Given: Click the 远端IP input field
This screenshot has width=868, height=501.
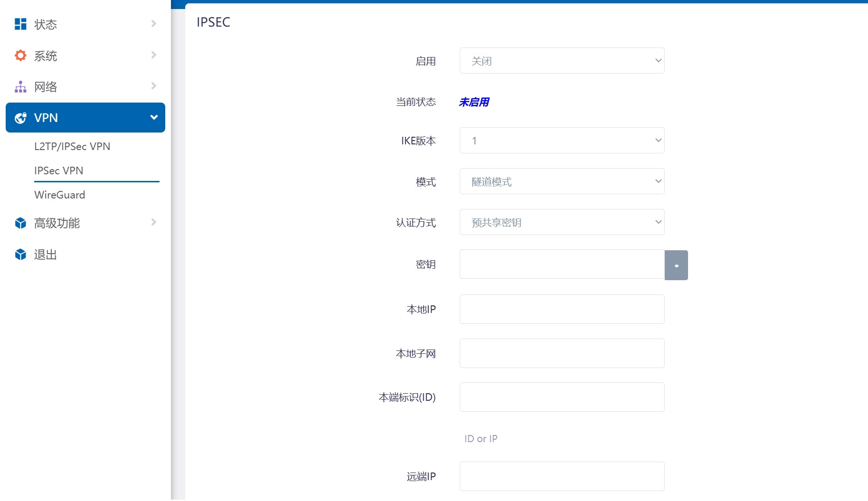Looking at the screenshot, I should [562, 476].
